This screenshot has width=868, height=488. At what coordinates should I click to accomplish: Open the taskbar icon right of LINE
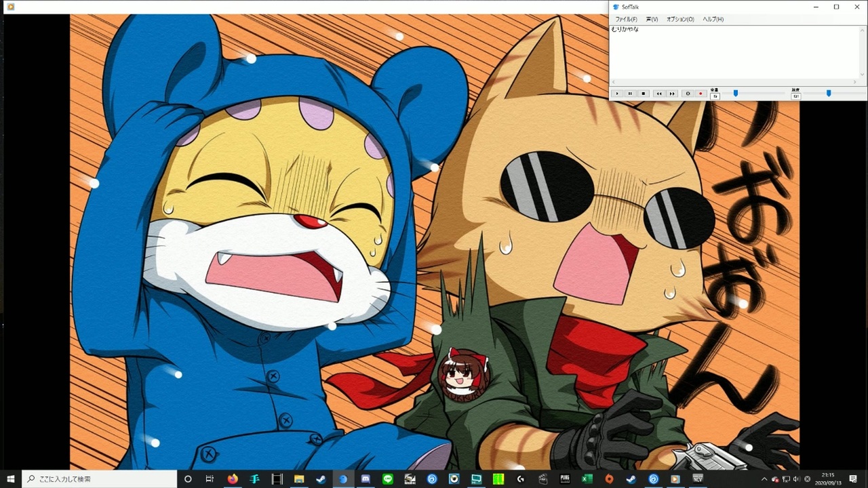click(x=410, y=479)
